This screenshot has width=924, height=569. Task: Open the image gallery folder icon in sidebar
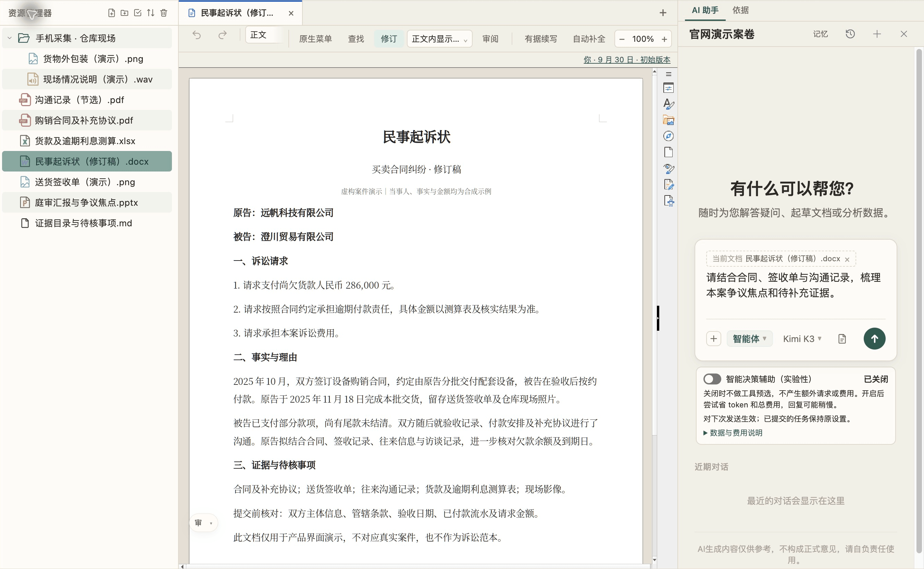pyautogui.click(x=669, y=121)
